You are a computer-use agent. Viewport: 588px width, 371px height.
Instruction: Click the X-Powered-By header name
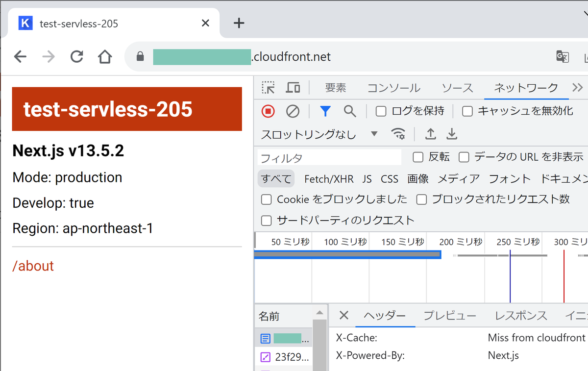[x=370, y=356]
